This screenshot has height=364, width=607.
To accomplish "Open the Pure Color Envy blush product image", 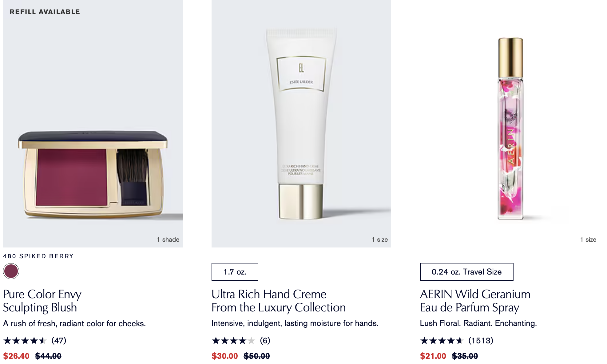I will [x=93, y=124].
